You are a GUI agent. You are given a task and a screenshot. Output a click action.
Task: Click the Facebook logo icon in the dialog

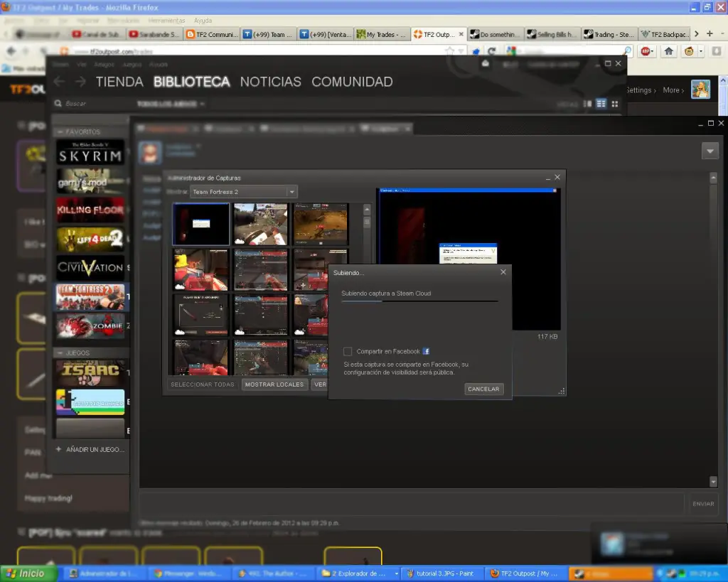pos(426,351)
